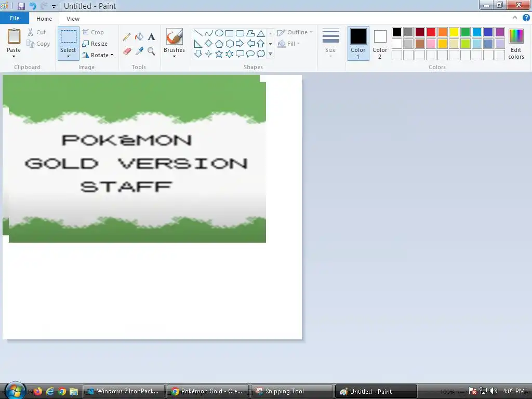532x399 pixels.
Task: Click the Save icon in title bar
Action: (x=21, y=6)
